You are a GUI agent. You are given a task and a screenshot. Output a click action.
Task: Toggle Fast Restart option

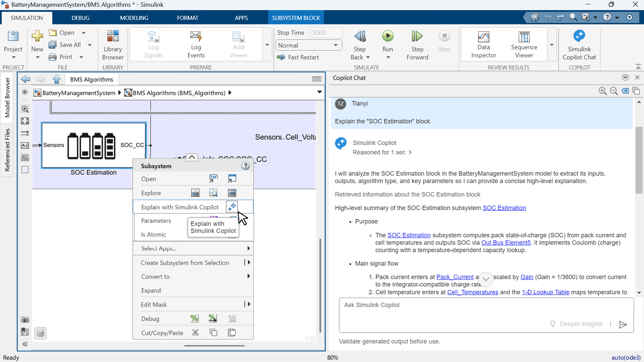tap(298, 57)
